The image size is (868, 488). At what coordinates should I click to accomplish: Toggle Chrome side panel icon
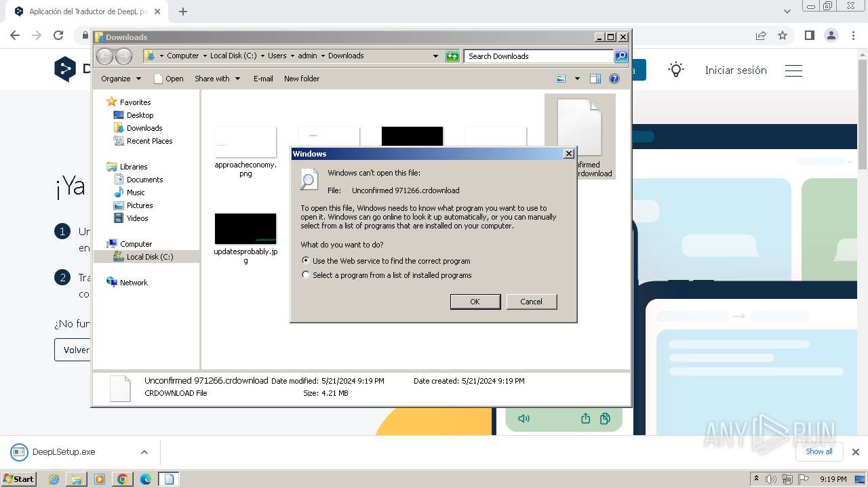coord(809,36)
